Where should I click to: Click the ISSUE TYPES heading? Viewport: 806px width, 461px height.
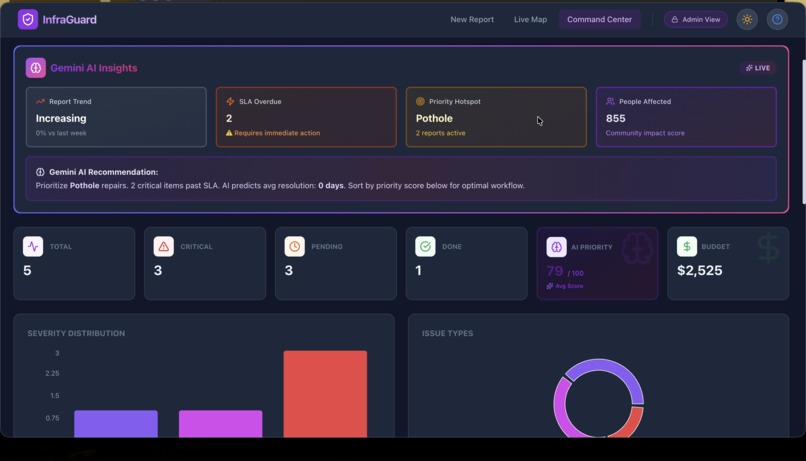pyautogui.click(x=447, y=334)
